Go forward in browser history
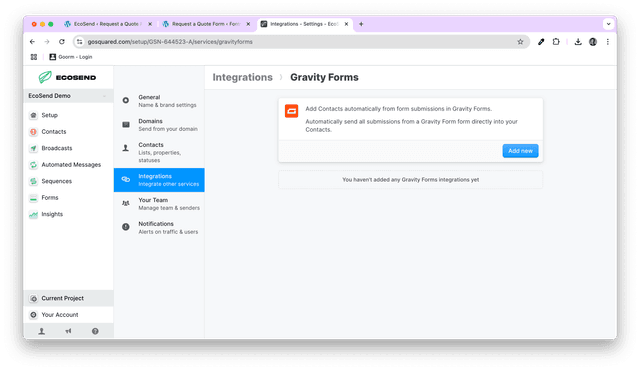The height and width of the screenshot is (370, 640). [x=47, y=42]
